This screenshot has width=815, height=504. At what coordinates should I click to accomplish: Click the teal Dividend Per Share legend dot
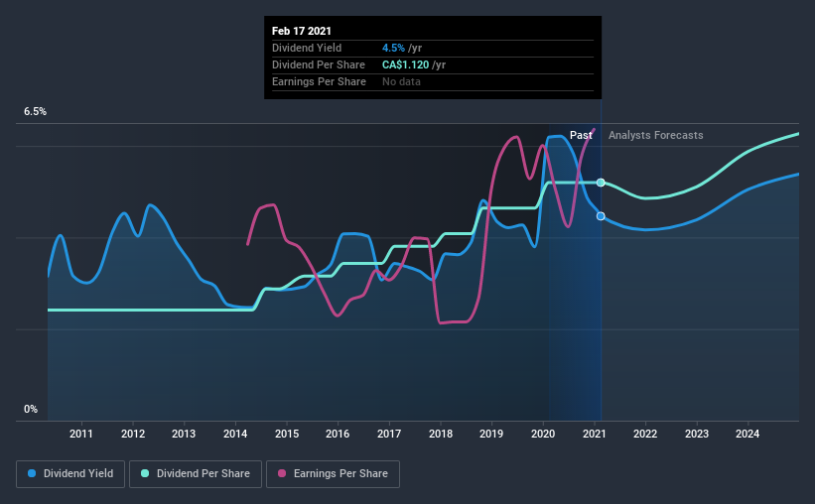(x=145, y=473)
